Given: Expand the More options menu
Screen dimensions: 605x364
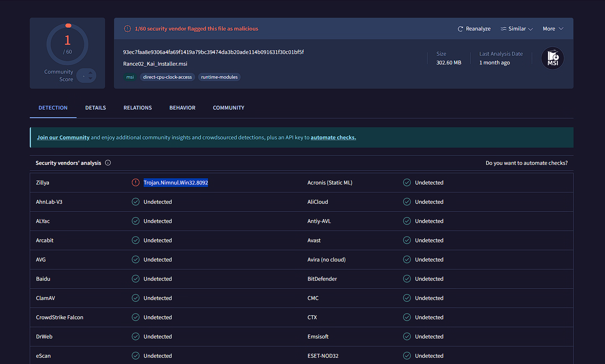Looking at the screenshot, I should point(553,29).
